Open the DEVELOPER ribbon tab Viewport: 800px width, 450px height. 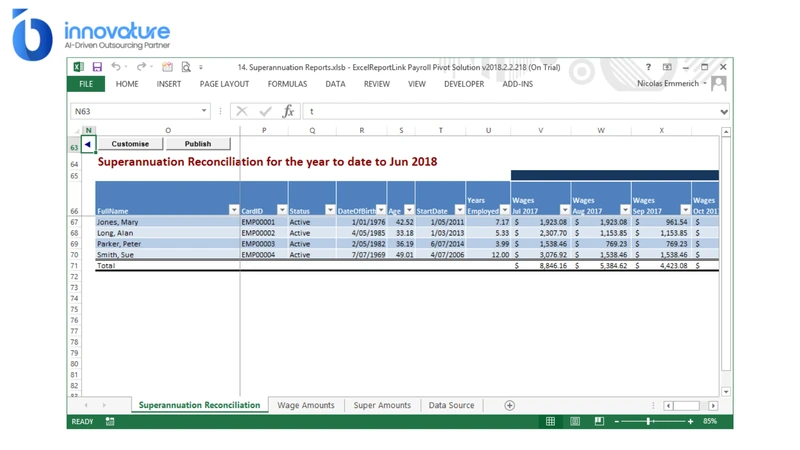point(464,84)
